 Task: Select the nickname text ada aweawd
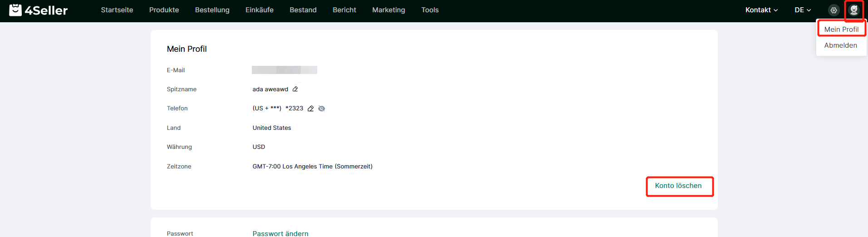point(270,89)
